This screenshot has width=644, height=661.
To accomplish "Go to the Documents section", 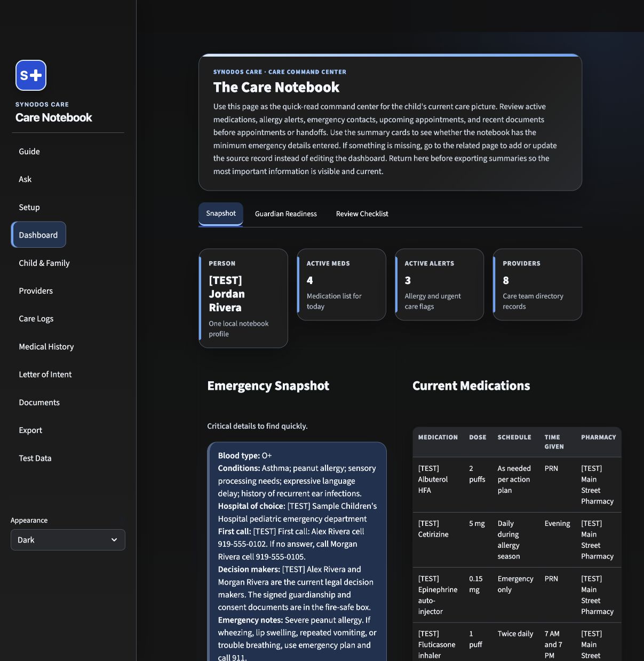I will pyautogui.click(x=39, y=403).
